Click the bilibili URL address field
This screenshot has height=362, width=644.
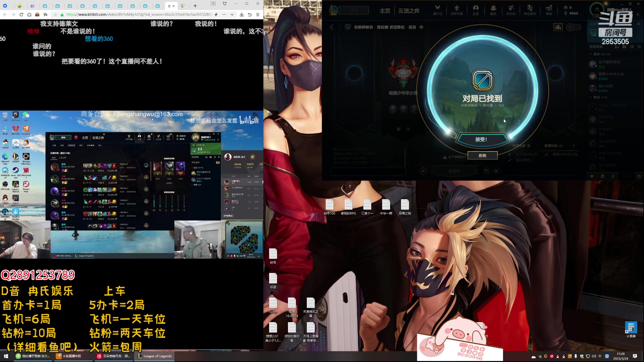point(139,14)
